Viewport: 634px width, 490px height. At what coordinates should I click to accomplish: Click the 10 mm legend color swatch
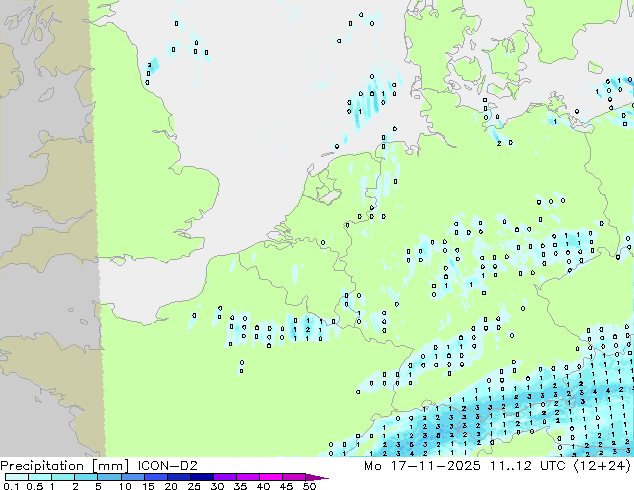(x=133, y=477)
